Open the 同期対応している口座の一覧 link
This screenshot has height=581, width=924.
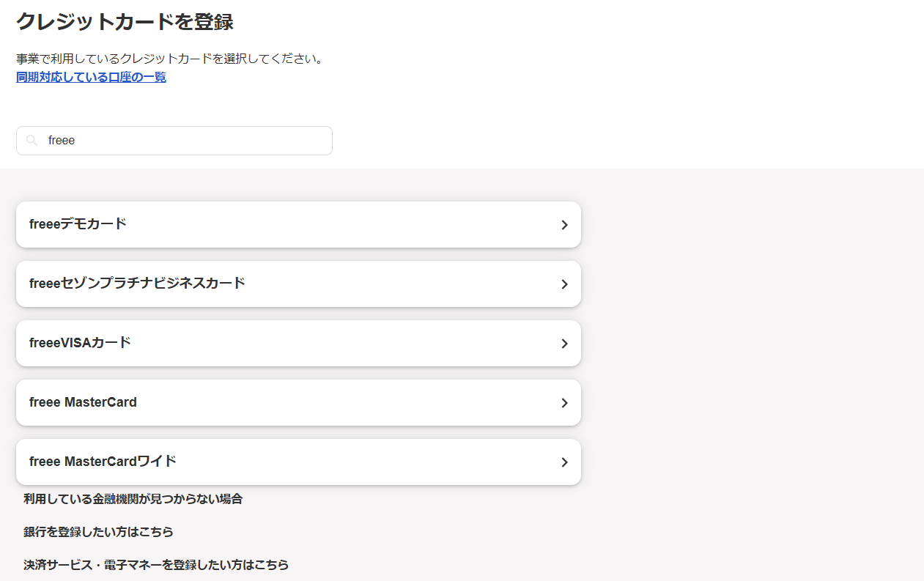91,77
